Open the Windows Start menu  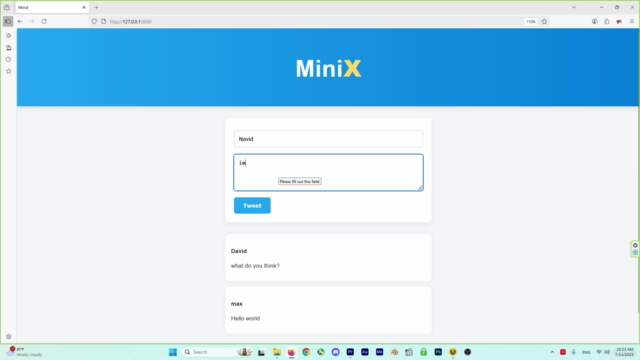click(173, 352)
